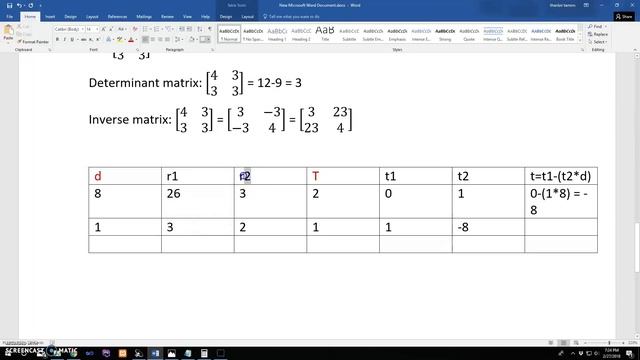640x360 pixels.
Task: Switch to Web Layout view
Action: tap(576, 343)
